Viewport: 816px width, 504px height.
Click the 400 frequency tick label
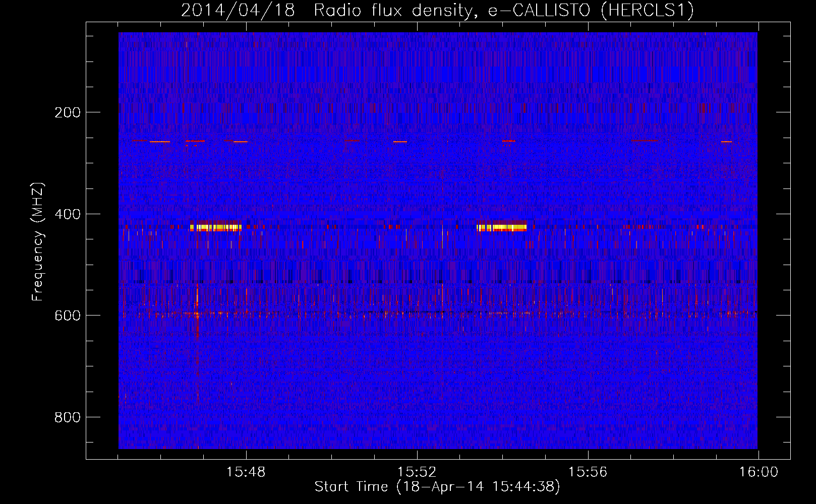67,214
